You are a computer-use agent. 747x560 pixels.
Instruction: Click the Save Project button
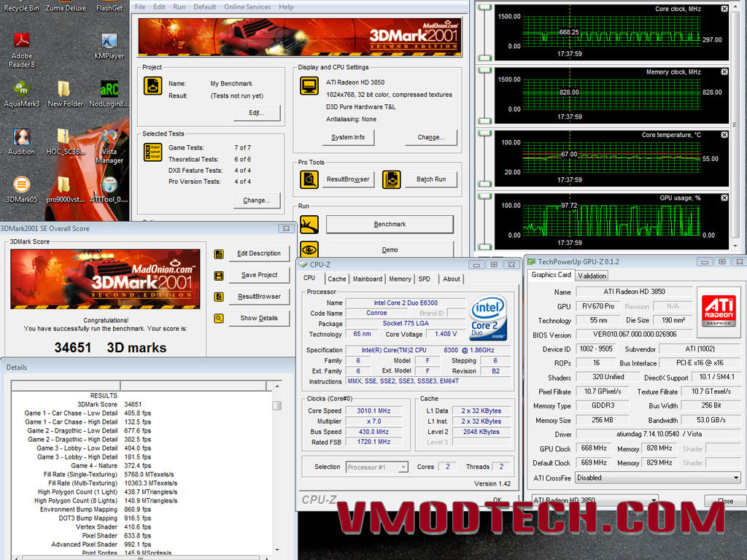coord(259,275)
